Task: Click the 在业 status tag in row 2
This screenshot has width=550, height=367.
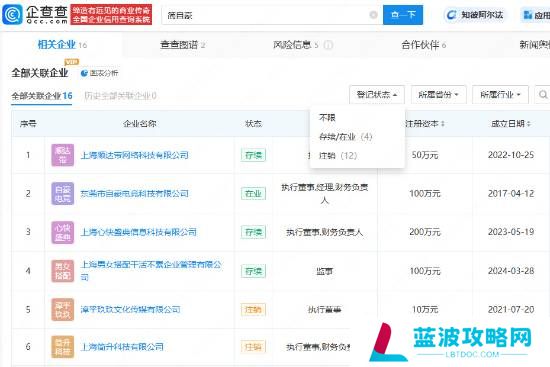Action: 253,194
